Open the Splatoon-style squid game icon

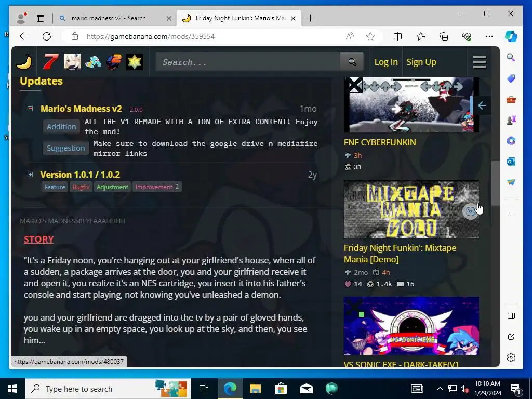tap(93, 62)
